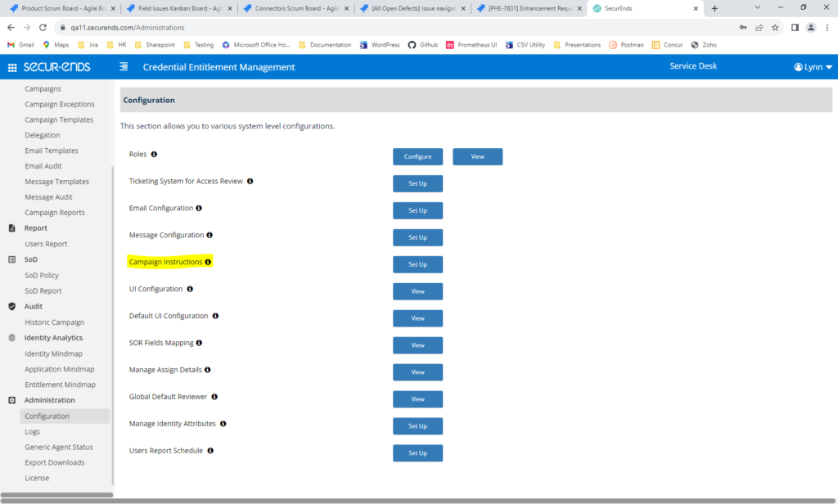Toggle the sidebar collapse hamburger icon
This screenshot has height=504, width=838.
click(x=124, y=66)
